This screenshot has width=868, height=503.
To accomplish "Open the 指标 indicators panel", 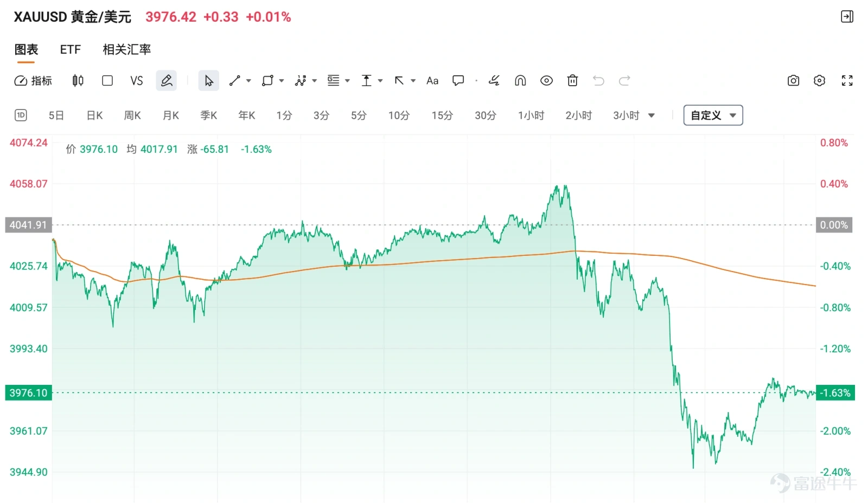I will [33, 81].
